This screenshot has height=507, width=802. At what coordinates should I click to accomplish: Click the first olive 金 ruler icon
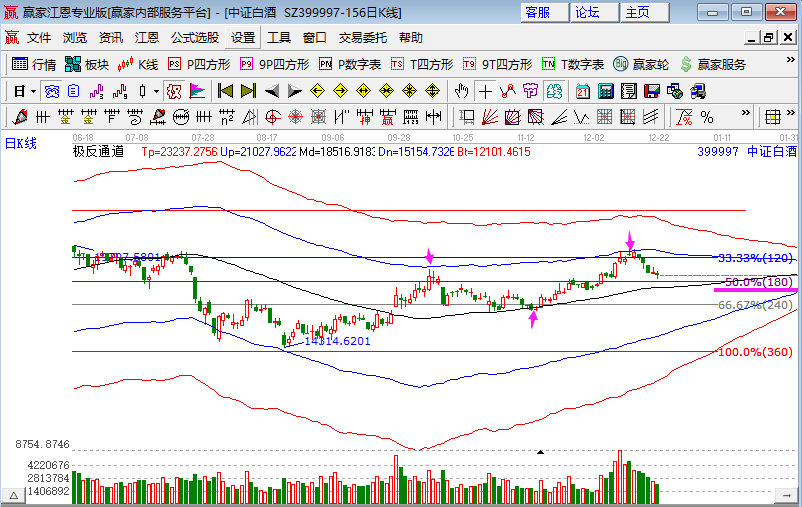(66, 118)
